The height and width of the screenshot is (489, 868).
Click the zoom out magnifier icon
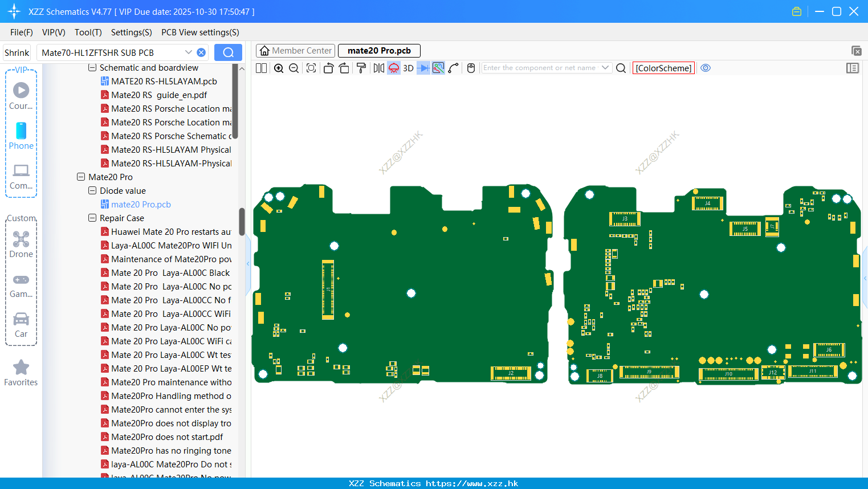(294, 68)
